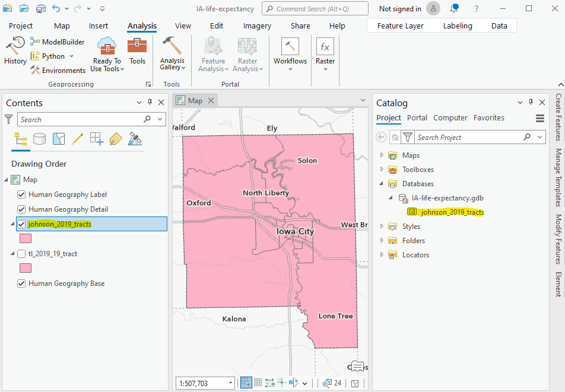Screen dimensions: 565x392
Task: Show the tl_2019_19_tract layer
Action: pos(21,254)
